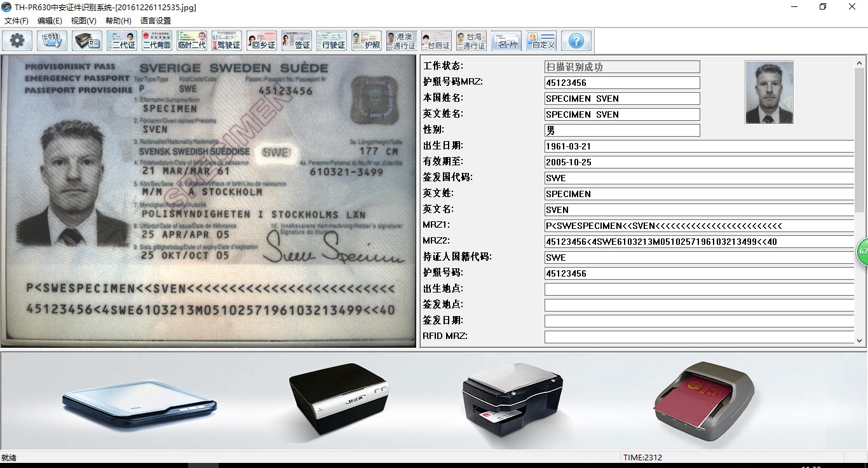Viewport: 868px width, 468px height.
Task: Click the 英文姓名 field
Action: click(622, 114)
